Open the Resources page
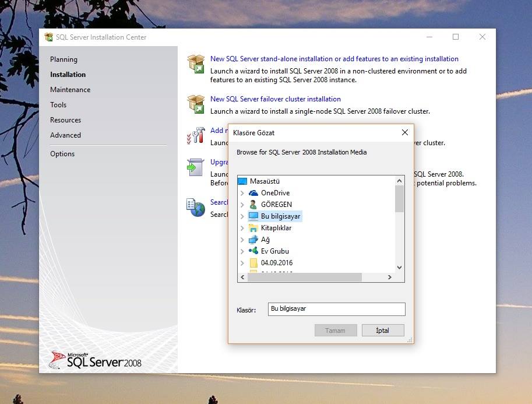 65,120
